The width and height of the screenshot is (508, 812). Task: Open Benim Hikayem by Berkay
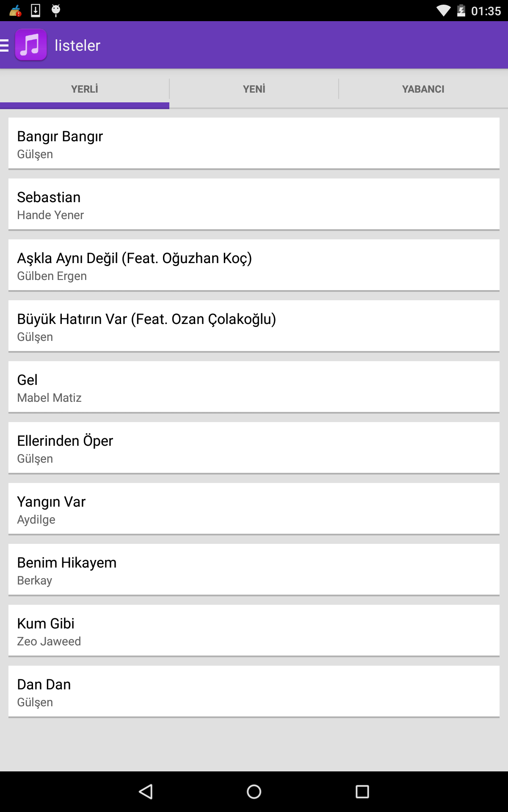point(254,570)
